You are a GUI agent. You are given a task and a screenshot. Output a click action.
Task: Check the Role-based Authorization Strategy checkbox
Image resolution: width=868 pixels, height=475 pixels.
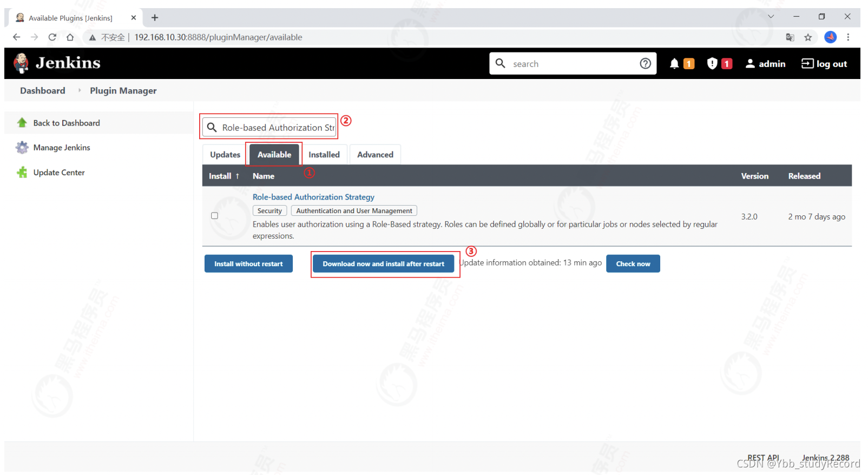coord(215,216)
